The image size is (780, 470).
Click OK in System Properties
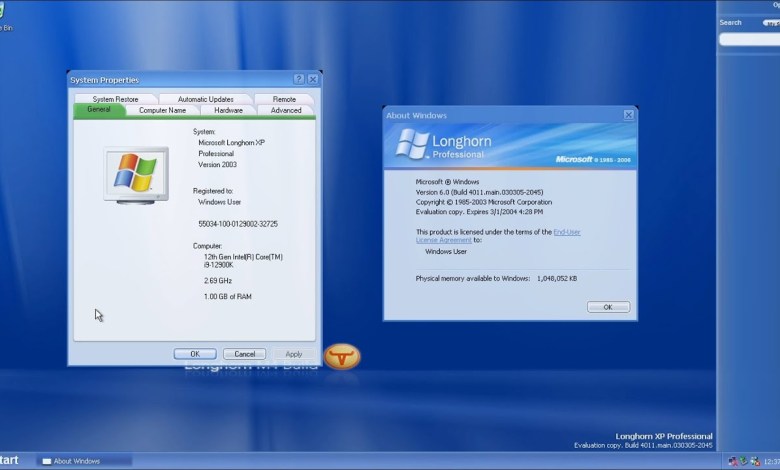click(195, 354)
